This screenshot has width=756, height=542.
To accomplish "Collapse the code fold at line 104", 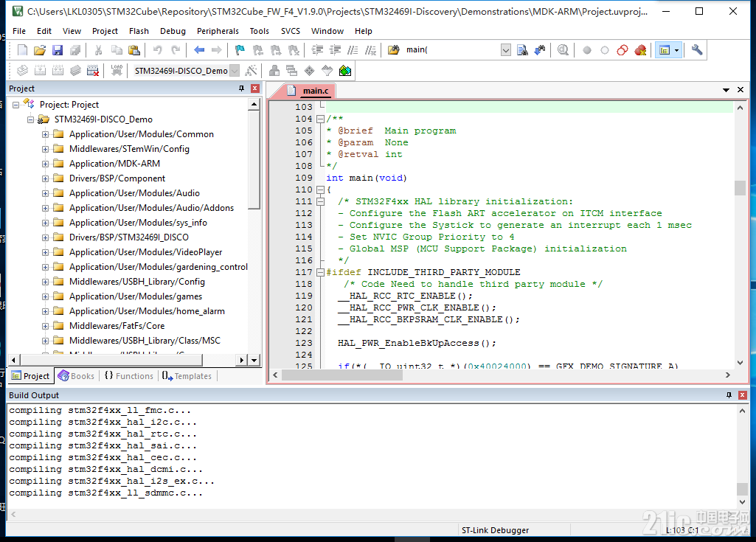I will [x=320, y=119].
